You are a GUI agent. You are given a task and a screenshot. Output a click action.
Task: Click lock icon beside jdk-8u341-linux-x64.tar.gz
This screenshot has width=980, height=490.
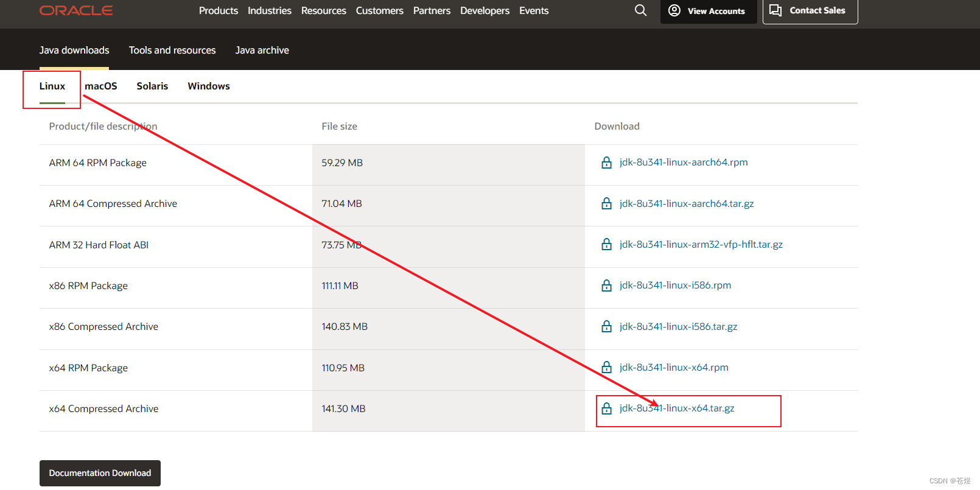[x=606, y=408]
